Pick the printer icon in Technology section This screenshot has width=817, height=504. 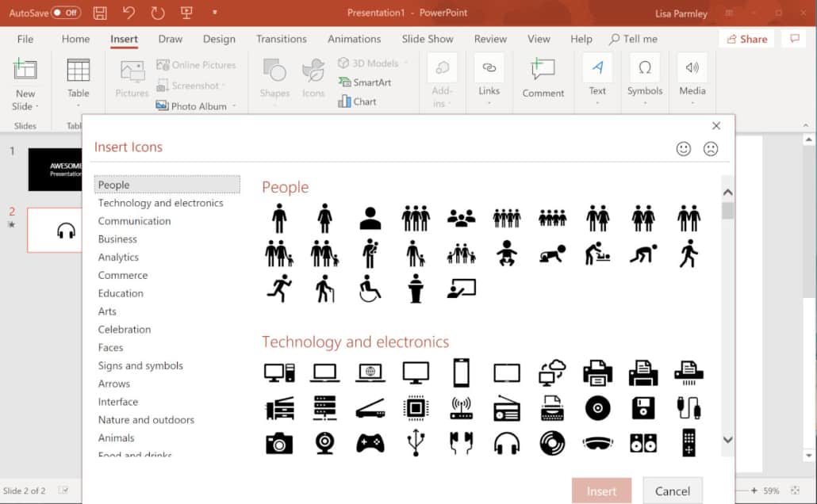click(597, 372)
